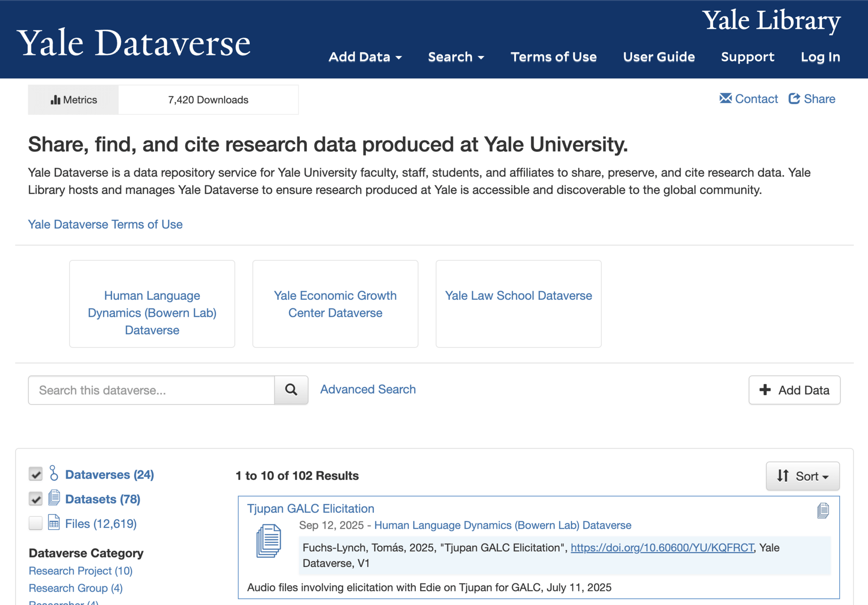Open the Sort dropdown for results
The image size is (868, 605).
(x=802, y=475)
